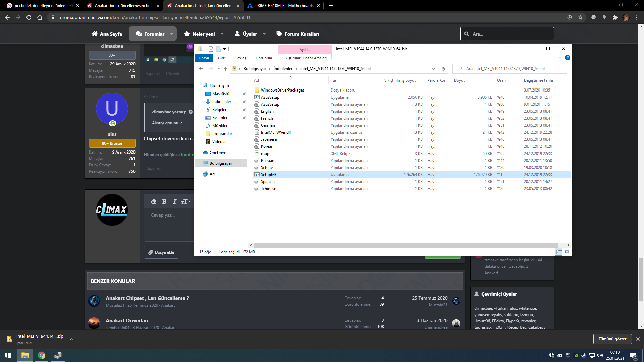Open the Görünüm ribbon tab
Image resolution: width=644 pixels, height=362 pixels.
[x=264, y=58]
